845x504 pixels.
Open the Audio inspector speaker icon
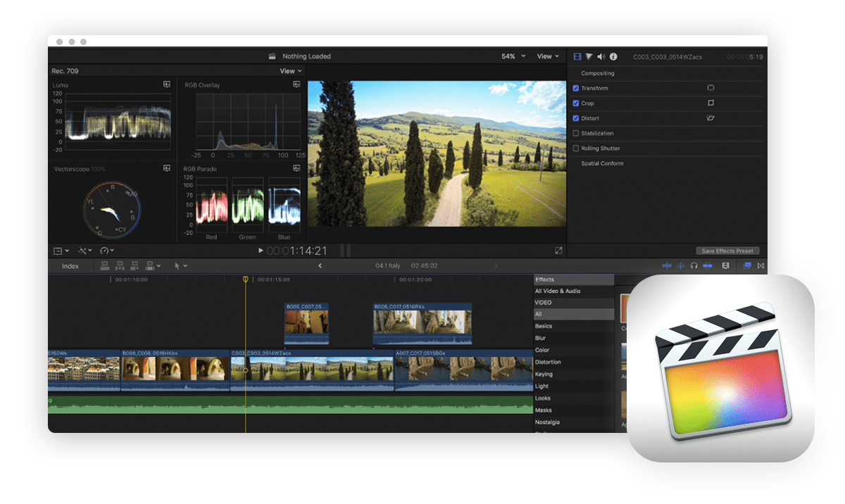[601, 56]
